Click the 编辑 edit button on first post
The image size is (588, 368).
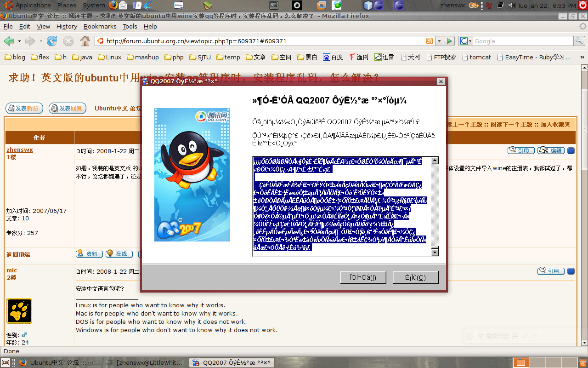coord(551,150)
